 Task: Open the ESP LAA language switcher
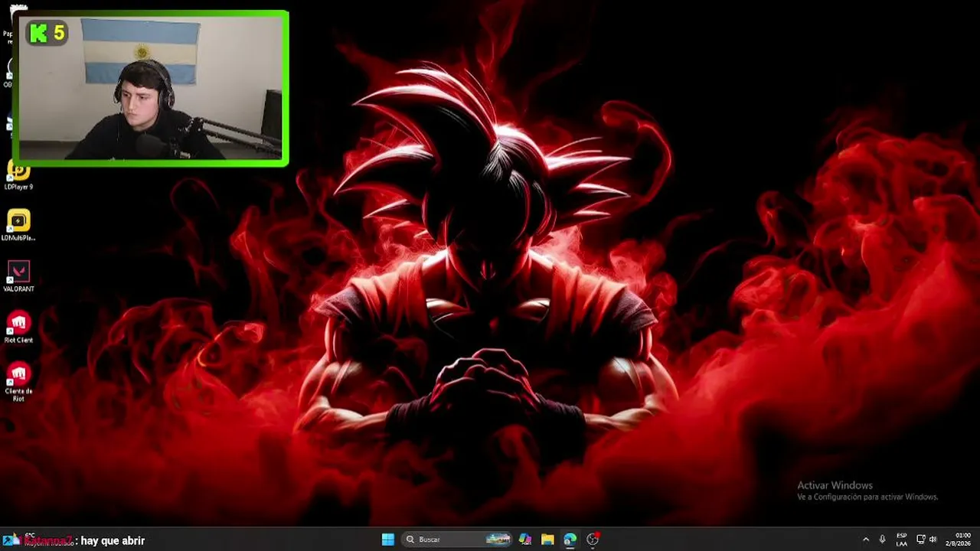pos(902,540)
